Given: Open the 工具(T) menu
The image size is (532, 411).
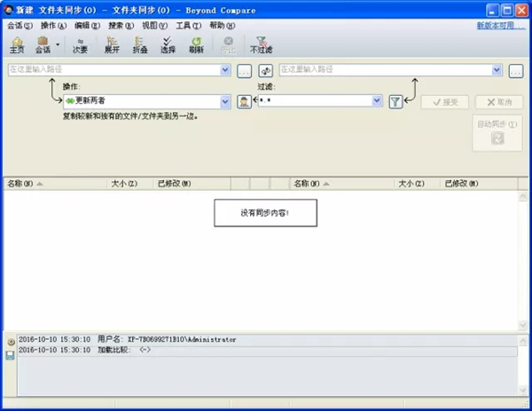Looking at the screenshot, I should (x=188, y=26).
